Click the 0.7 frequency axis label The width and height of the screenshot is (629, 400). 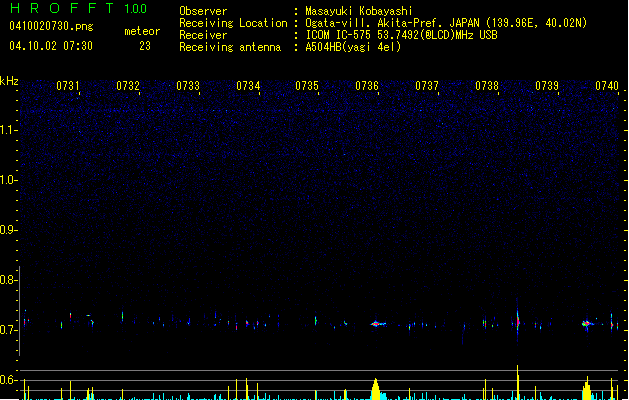click(x=9, y=330)
